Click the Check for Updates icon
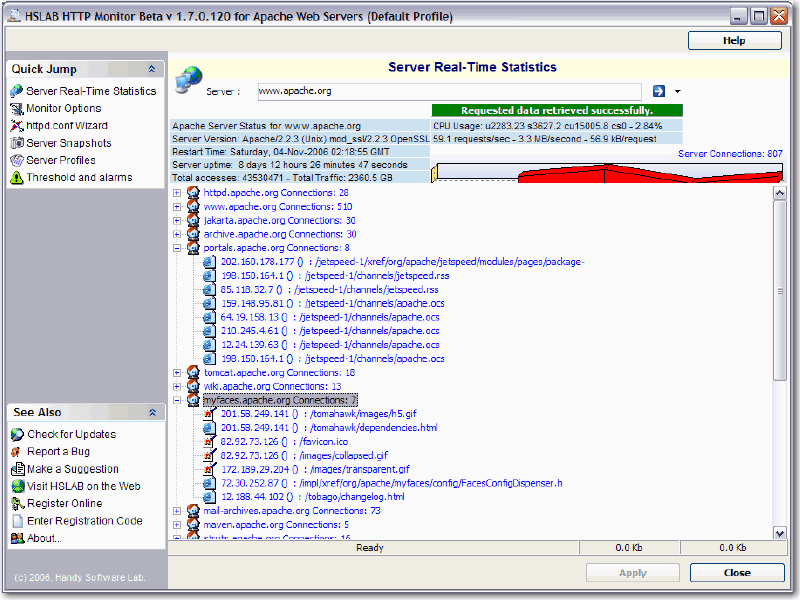Image resolution: width=800 pixels, height=600 pixels. [x=17, y=434]
